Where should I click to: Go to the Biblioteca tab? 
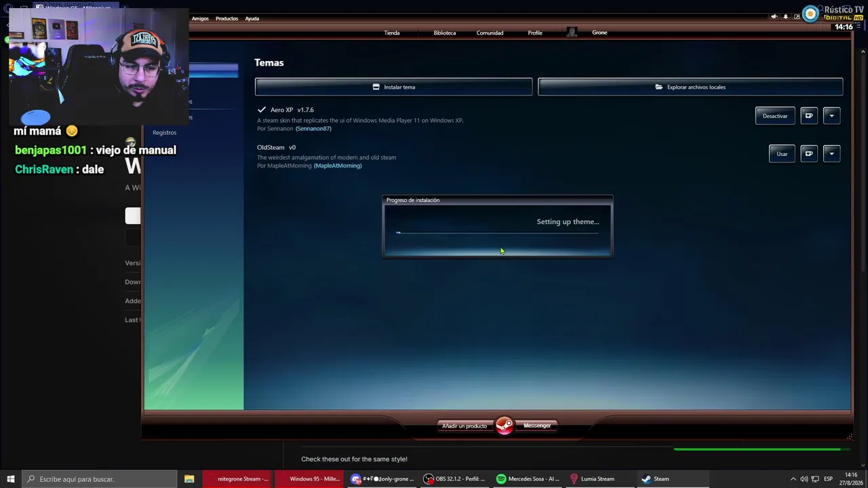point(445,33)
